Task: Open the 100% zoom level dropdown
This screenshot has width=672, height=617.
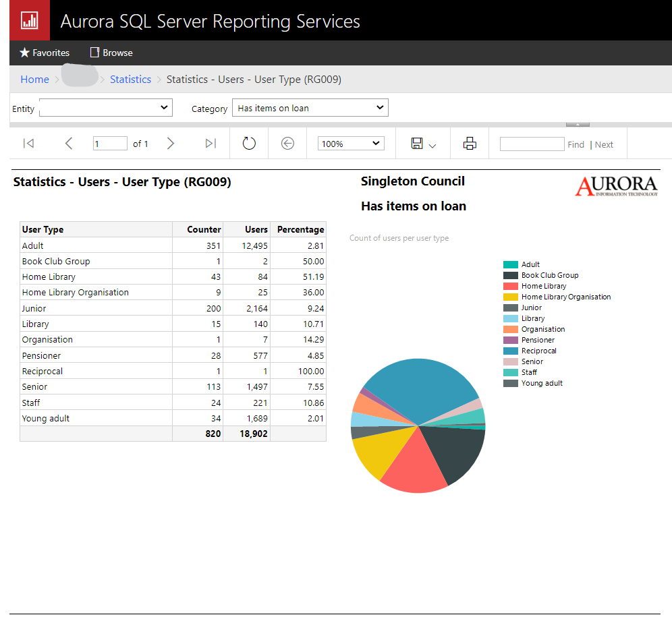Action: click(x=351, y=144)
